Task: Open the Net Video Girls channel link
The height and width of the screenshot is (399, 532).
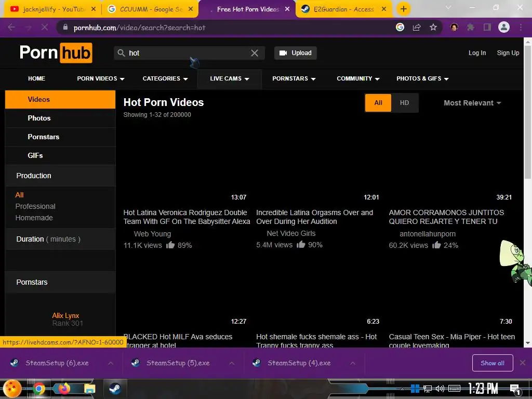Action: click(x=291, y=233)
